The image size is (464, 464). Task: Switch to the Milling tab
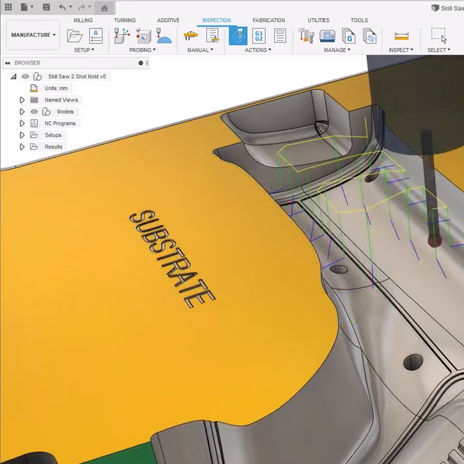tap(83, 20)
